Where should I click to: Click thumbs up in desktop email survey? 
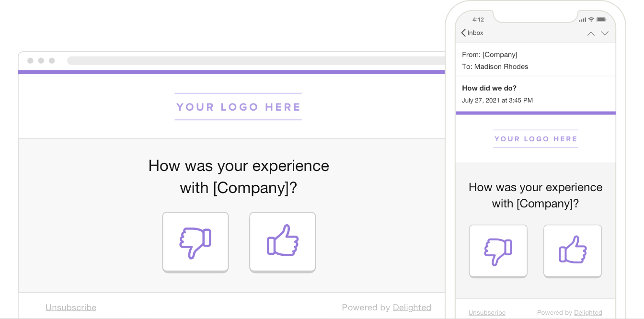(283, 242)
